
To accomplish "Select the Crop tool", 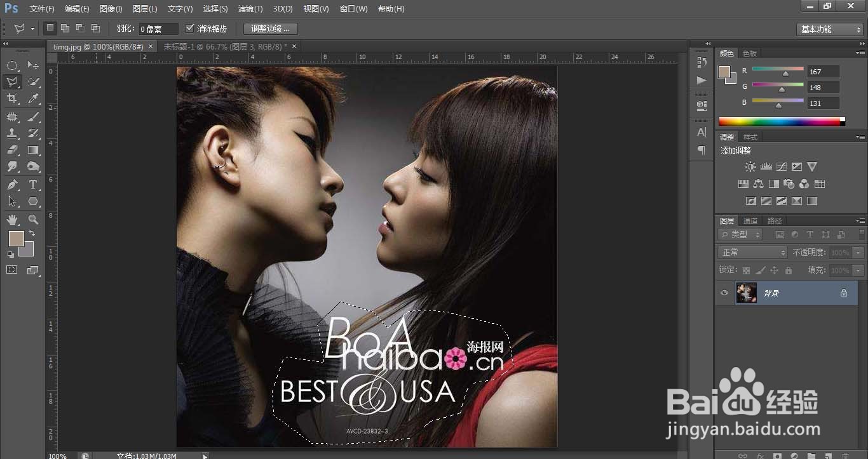I will [x=12, y=98].
